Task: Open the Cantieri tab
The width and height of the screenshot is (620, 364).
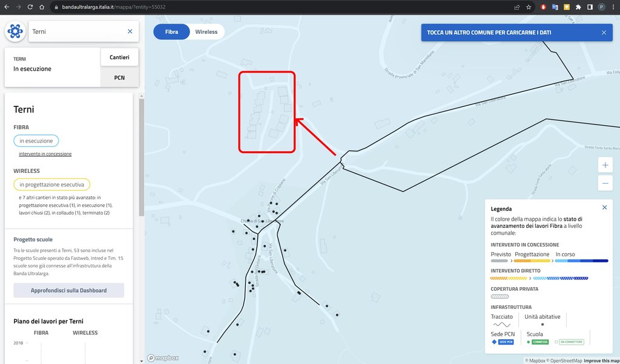Action: [119, 57]
